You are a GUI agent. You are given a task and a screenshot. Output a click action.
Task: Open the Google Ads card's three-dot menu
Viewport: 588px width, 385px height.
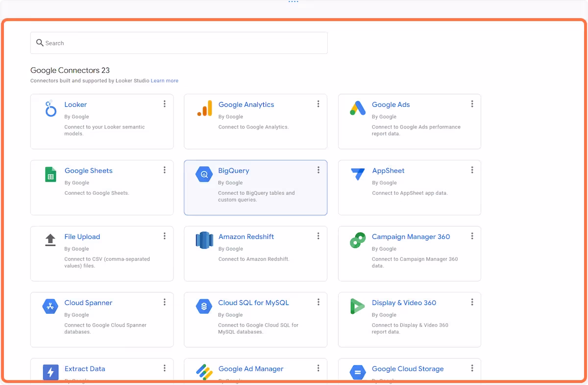pyautogui.click(x=472, y=104)
